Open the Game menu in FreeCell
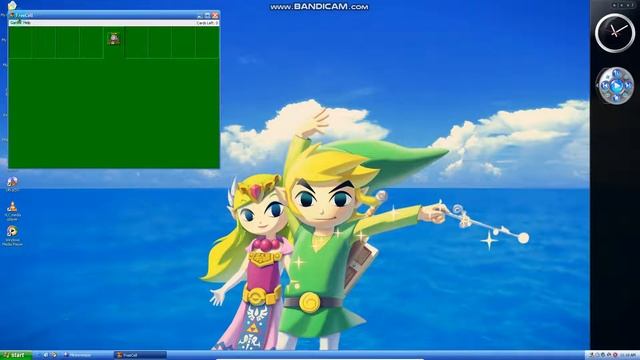This screenshot has height=360, width=640. 15,23
